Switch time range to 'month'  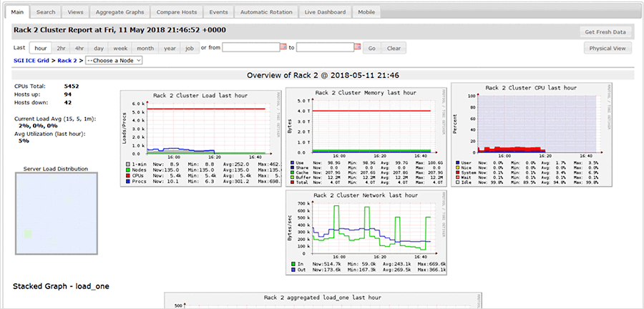coord(145,48)
